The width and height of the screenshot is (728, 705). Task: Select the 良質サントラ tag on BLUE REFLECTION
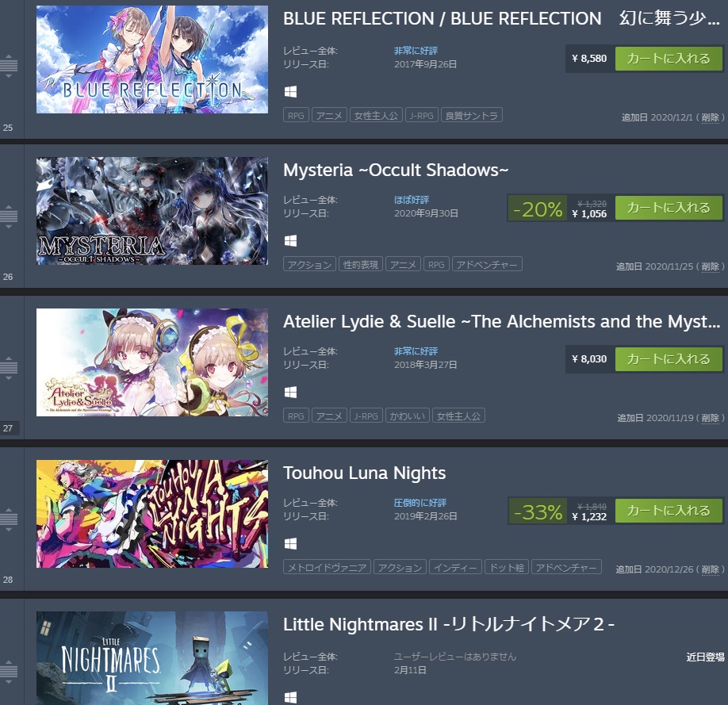[x=471, y=115]
